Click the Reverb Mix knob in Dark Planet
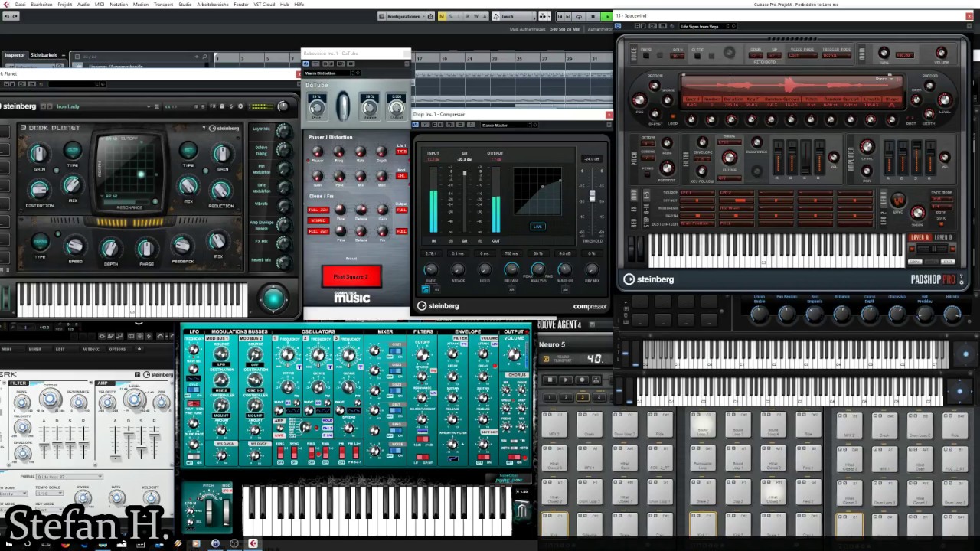Screen dimensions: 980x551 click(283, 262)
